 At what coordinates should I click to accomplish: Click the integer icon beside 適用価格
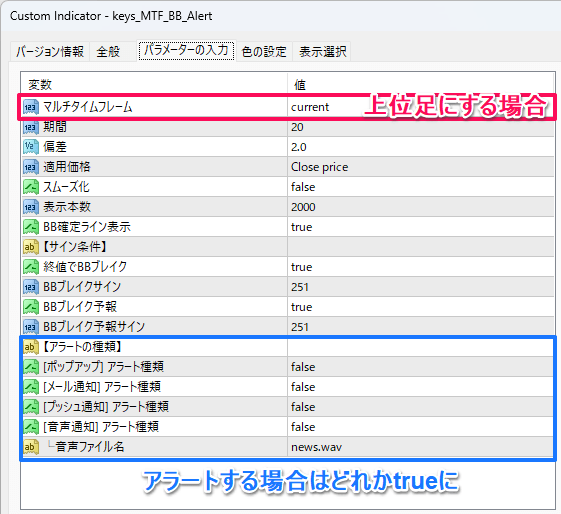click(x=31, y=167)
